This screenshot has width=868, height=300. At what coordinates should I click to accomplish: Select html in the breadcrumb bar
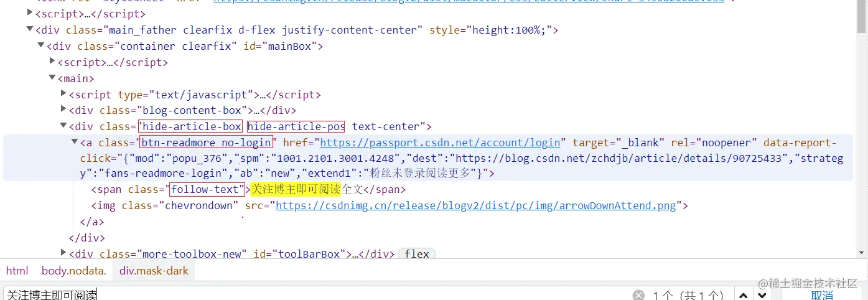pyautogui.click(x=17, y=271)
